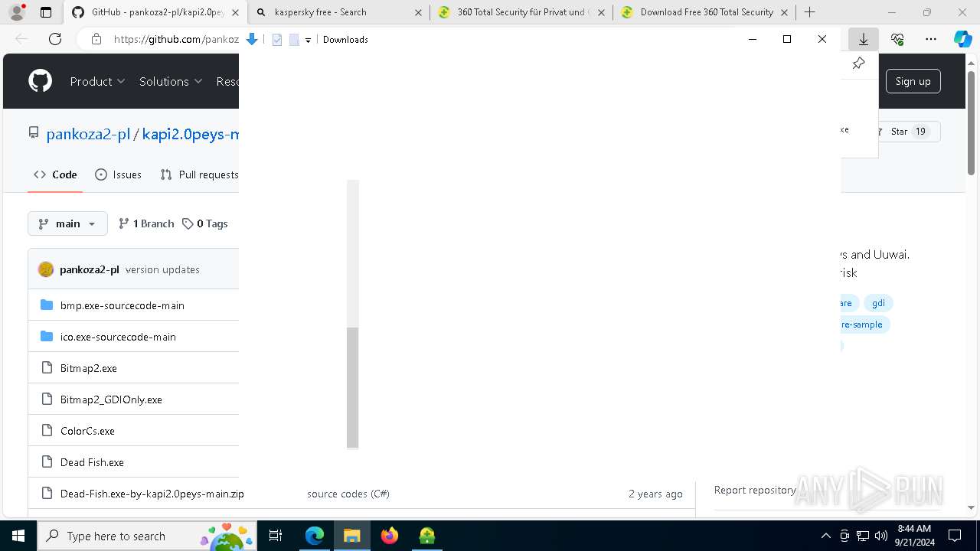
Task: Click the Properties quick access icon in Downloads window
Action: [x=277, y=40]
